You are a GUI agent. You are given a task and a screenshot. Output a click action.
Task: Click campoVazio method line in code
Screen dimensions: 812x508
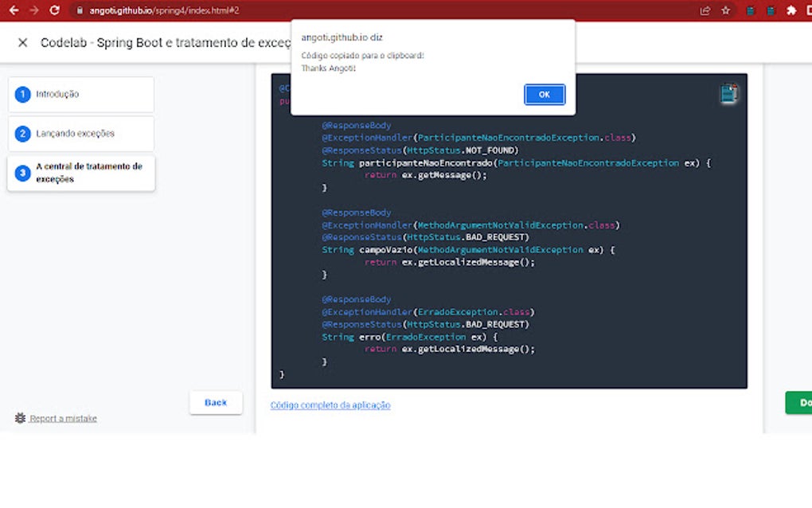[468, 250]
